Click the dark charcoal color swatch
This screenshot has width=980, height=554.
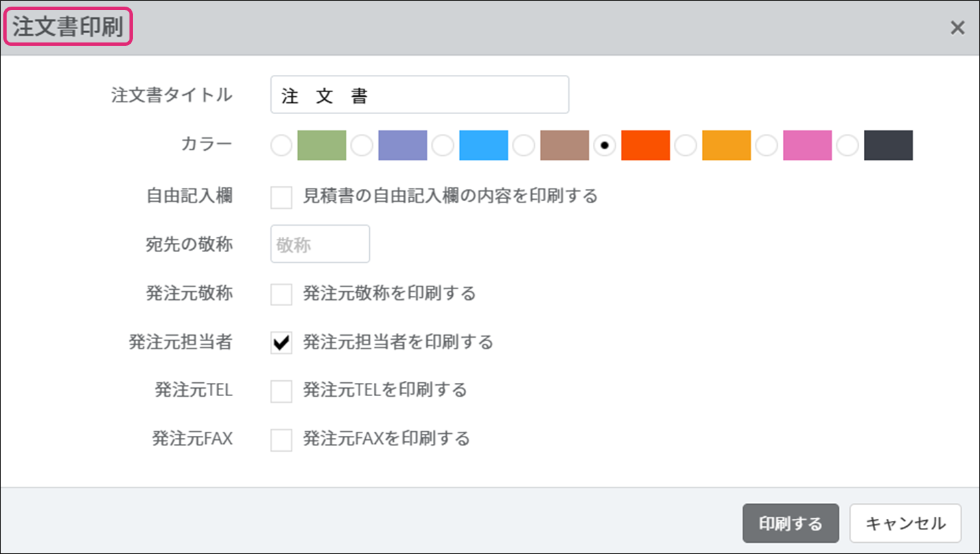click(x=888, y=146)
